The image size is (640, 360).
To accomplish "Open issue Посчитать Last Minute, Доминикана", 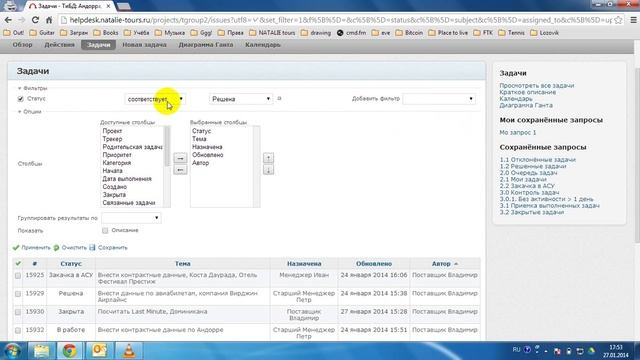I will [x=152, y=311].
